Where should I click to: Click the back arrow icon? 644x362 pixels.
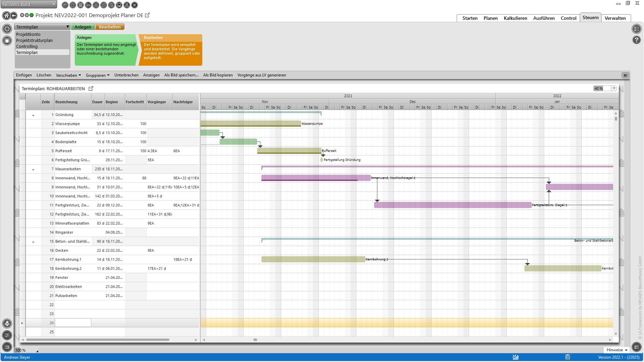point(14,15)
